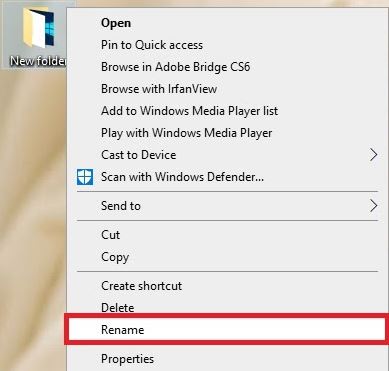This screenshot has height=371, width=389.
Task: Choose Delete from the context menu
Action: pos(117,308)
